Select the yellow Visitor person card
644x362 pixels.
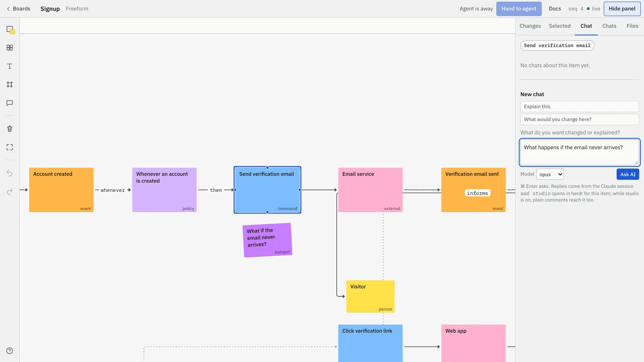(x=370, y=296)
